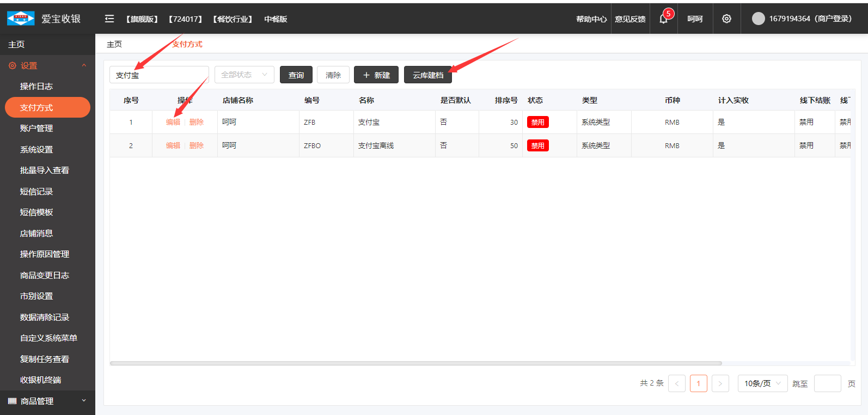Click the 跳至 page number input
This screenshot has width=868, height=415.
[827, 383]
